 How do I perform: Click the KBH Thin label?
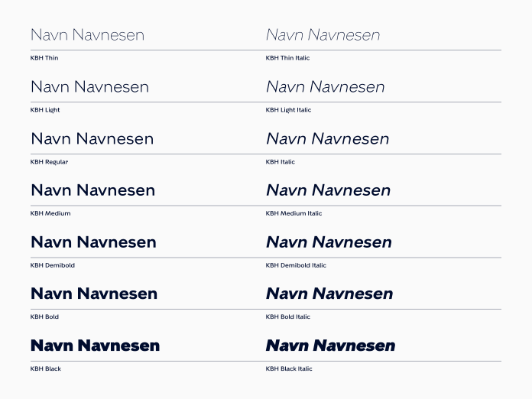pos(44,58)
